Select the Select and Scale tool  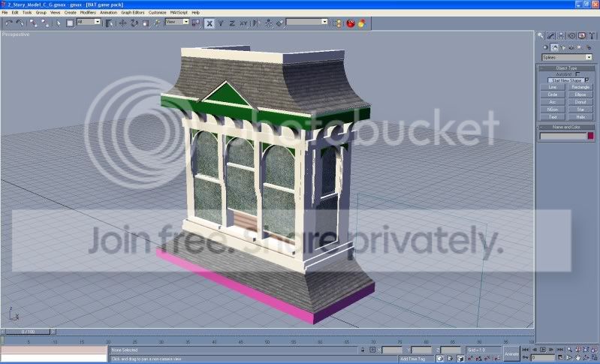[x=146, y=23]
